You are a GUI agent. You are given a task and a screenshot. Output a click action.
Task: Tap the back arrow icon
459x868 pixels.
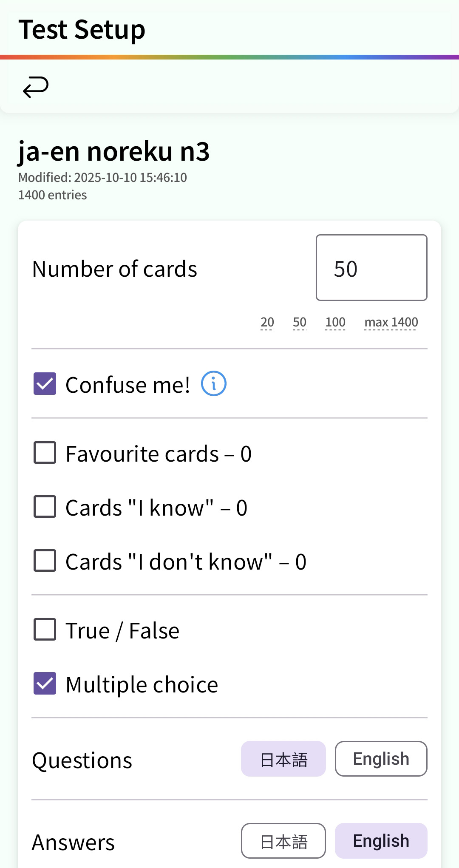[x=36, y=87]
